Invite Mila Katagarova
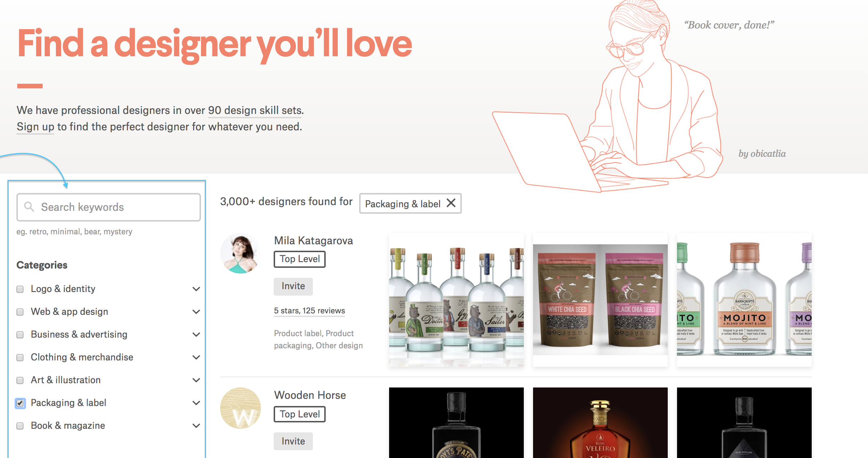This screenshot has height=458, width=868. (x=293, y=286)
